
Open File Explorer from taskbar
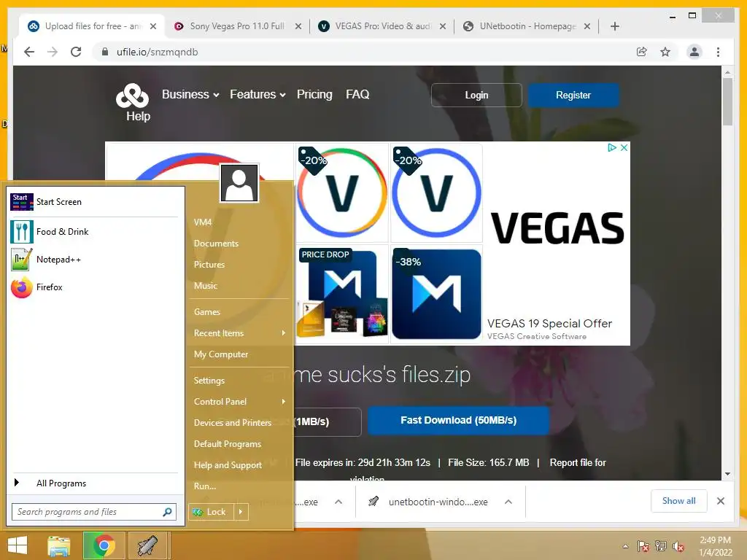(59, 545)
